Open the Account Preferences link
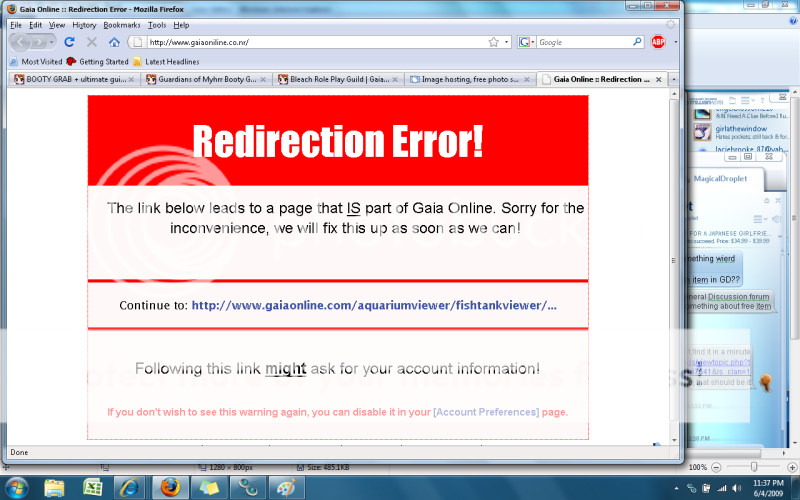The width and height of the screenshot is (800, 500). click(x=486, y=412)
